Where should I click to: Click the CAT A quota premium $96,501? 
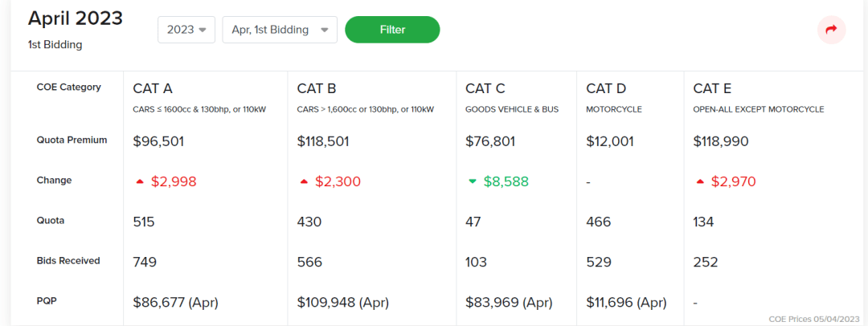(x=158, y=141)
